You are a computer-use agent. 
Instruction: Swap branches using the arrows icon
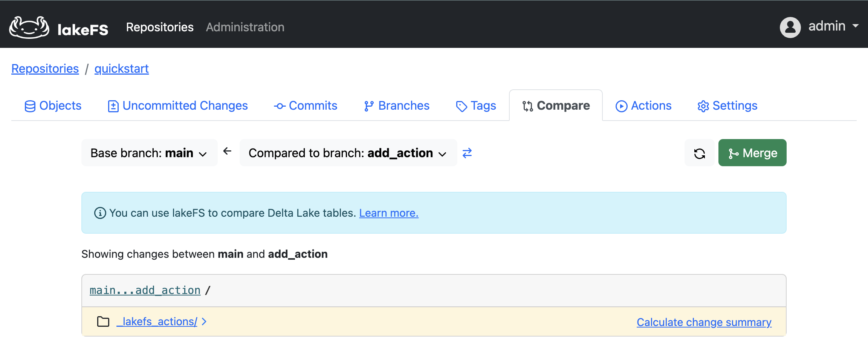point(467,153)
